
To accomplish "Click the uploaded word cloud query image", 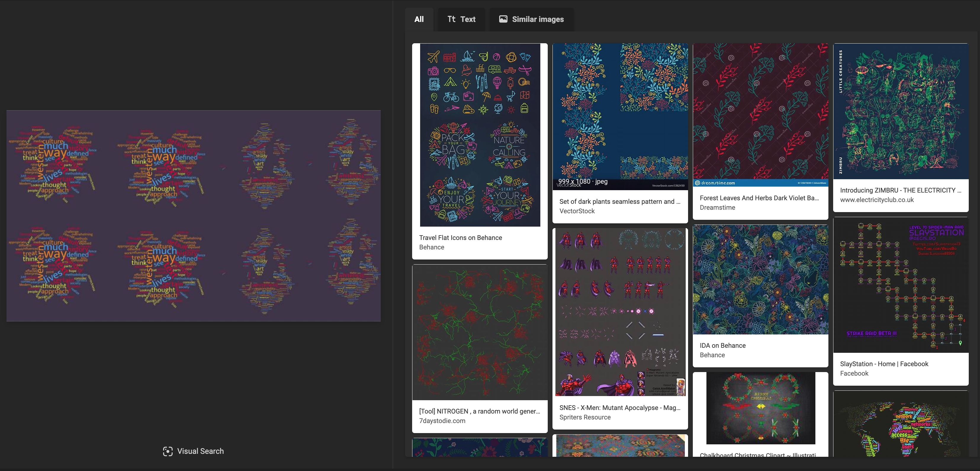I will pos(193,216).
